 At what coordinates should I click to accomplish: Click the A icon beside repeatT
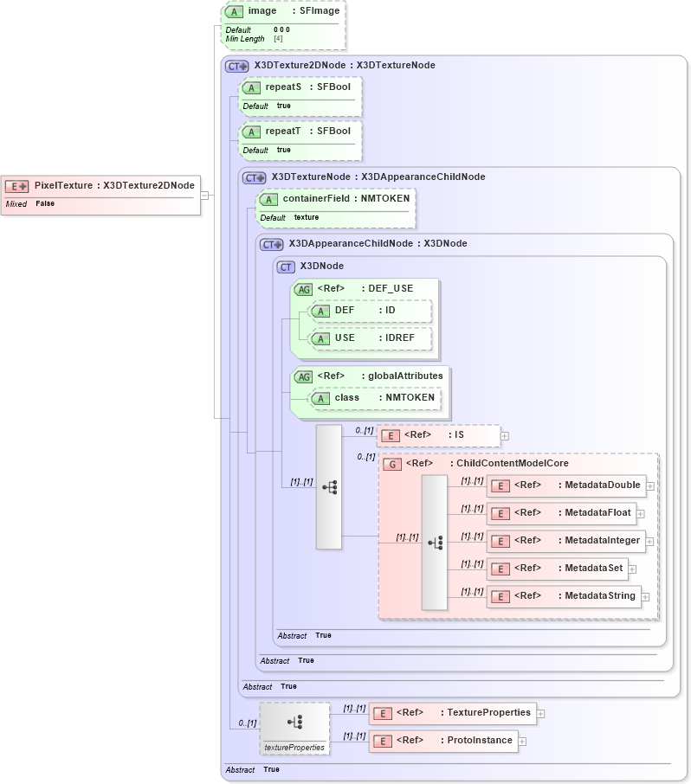[251, 132]
